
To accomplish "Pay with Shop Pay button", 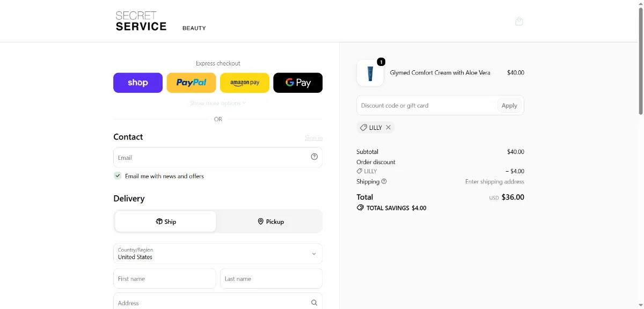I will point(138,83).
